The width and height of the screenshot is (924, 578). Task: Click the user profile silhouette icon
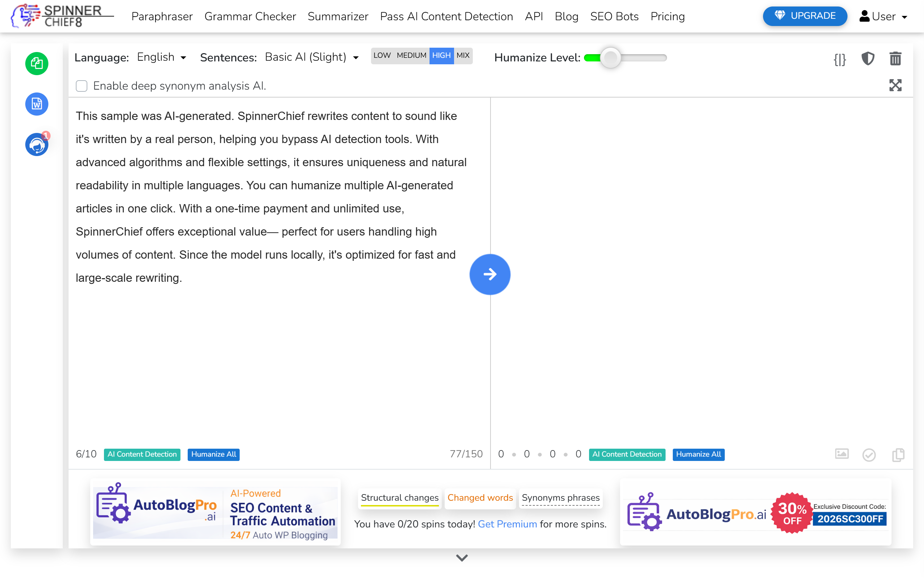coord(864,16)
